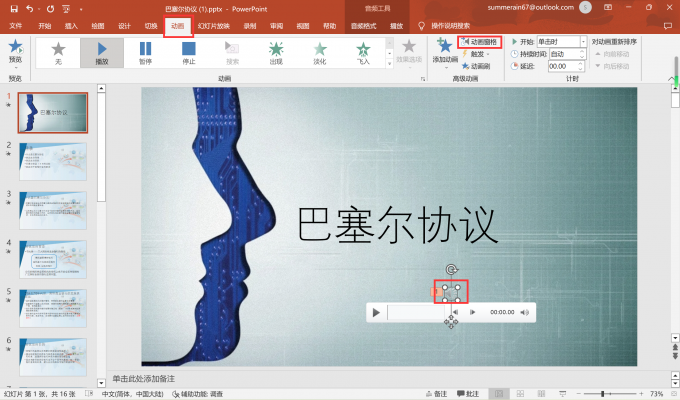Toggle the 备注 (Notes) button in status bar
The height and width of the screenshot is (400, 680).
click(x=436, y=393)
